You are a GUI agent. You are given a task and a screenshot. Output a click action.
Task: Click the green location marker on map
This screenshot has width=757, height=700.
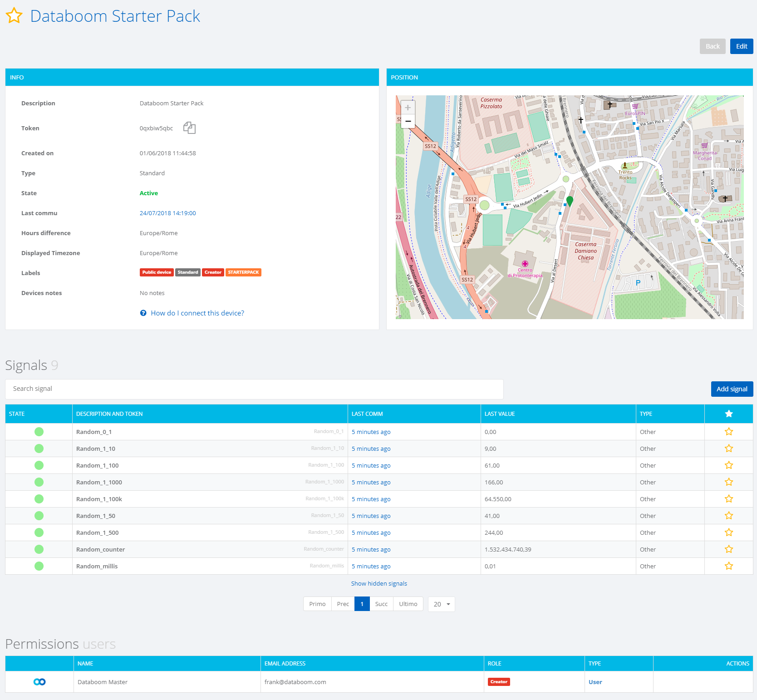point(570,201)
